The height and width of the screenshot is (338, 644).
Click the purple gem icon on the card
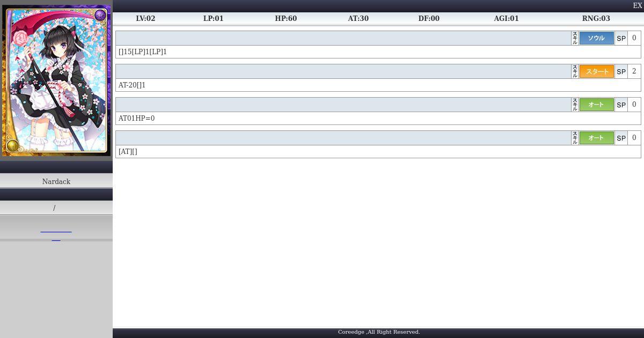(100, 15)
